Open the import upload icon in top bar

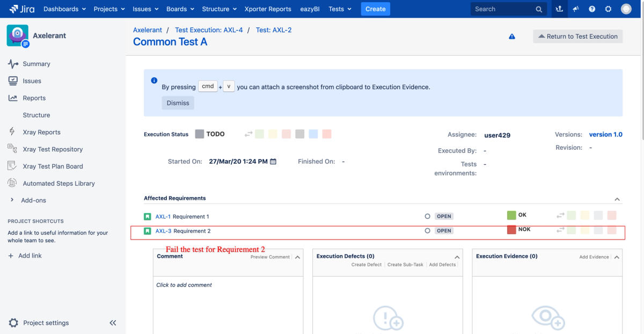coord(559,9)
